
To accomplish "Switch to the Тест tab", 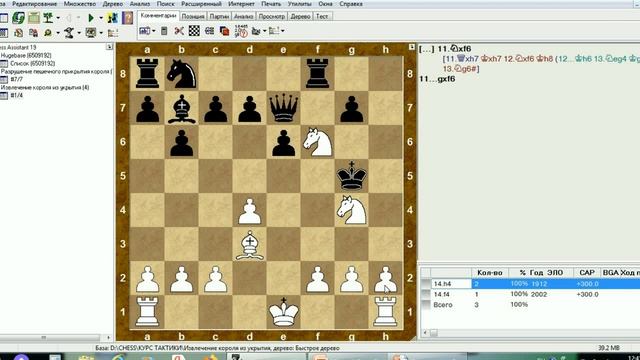I will [322, 16].
